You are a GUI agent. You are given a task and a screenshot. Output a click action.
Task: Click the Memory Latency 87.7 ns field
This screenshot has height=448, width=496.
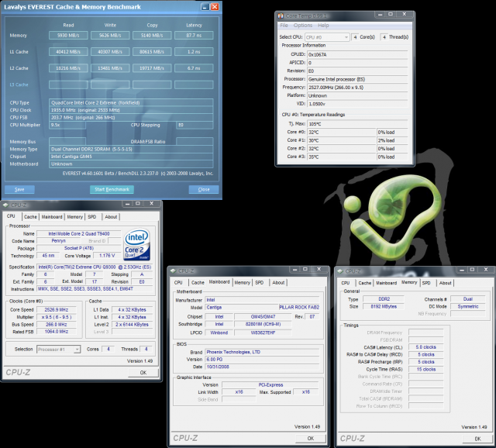pyautogui.click(x=194, y=36)
